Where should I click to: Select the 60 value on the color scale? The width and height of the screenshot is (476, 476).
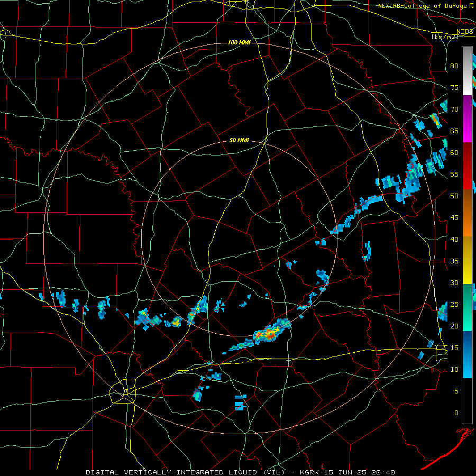(x=454, y=153)
